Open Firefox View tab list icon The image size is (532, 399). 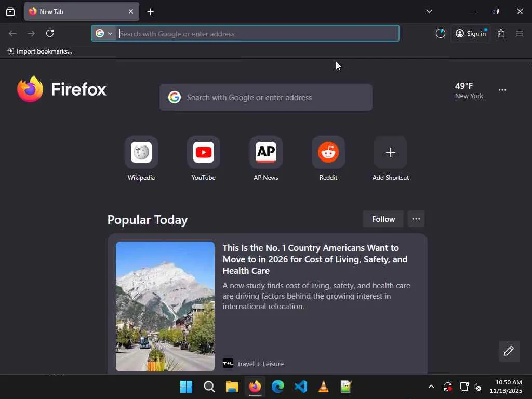[10, 11]
